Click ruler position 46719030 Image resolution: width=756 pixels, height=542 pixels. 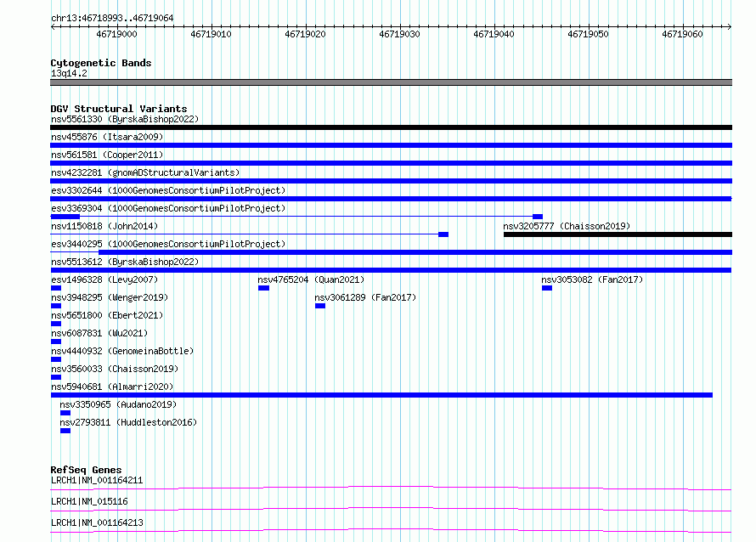(x=399, y=34)
